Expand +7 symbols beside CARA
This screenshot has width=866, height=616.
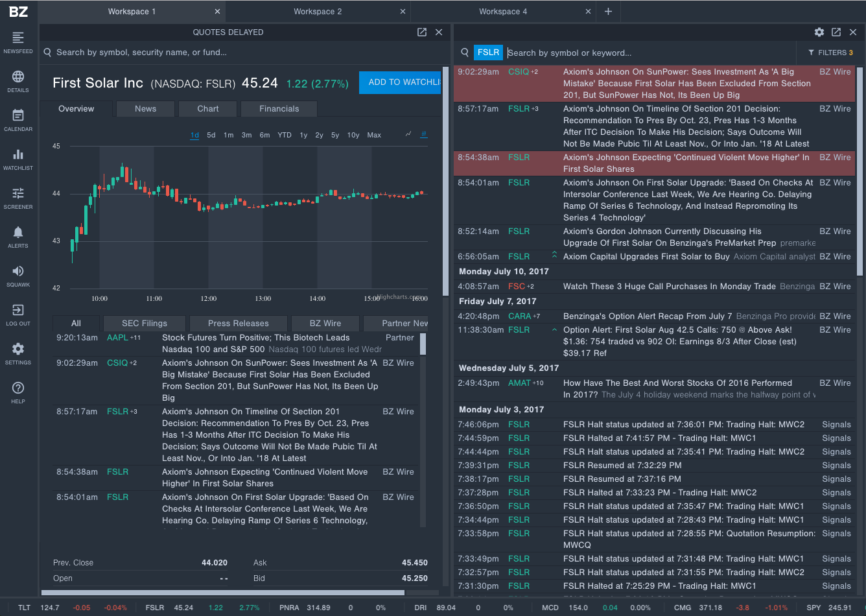(x=537, y=316)
